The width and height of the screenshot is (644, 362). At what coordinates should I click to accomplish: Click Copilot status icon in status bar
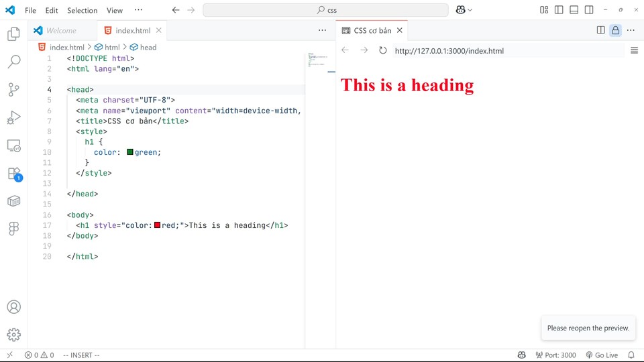522,355
